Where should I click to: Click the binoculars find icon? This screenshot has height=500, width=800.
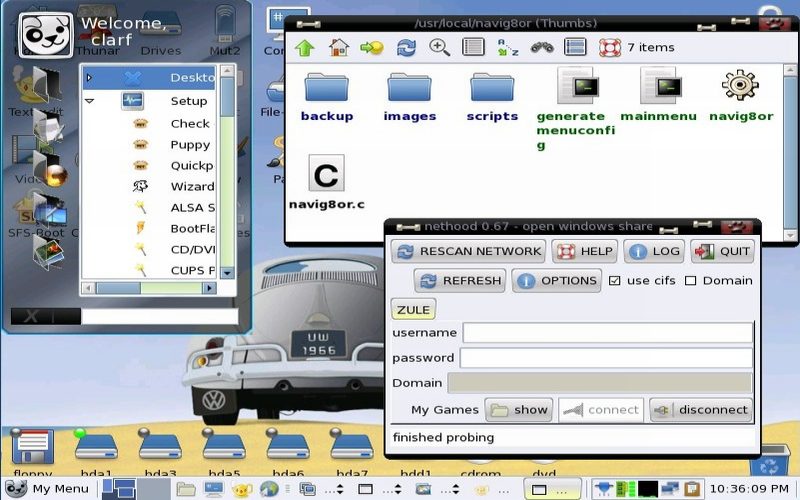pyautogui.click(x=542, y=48)
